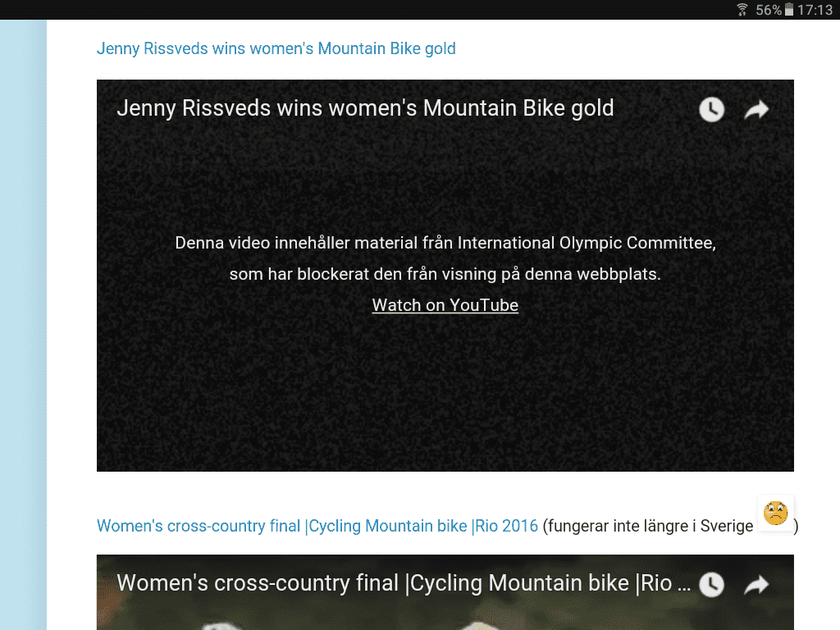Click empty dark area below 'Watch on YouTube'
This screenshot has width=840, height=630.
click(x=445, y=394)
